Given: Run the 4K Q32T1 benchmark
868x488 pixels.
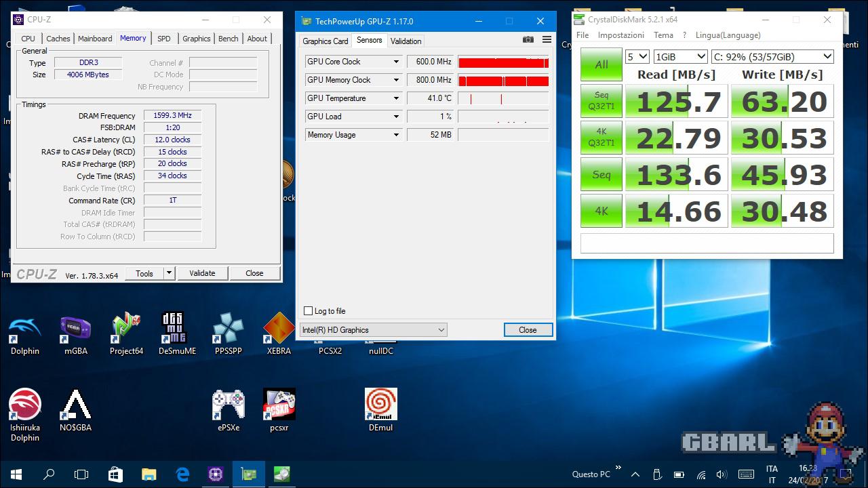Looking at the screenshot, I should pos(601,138).
